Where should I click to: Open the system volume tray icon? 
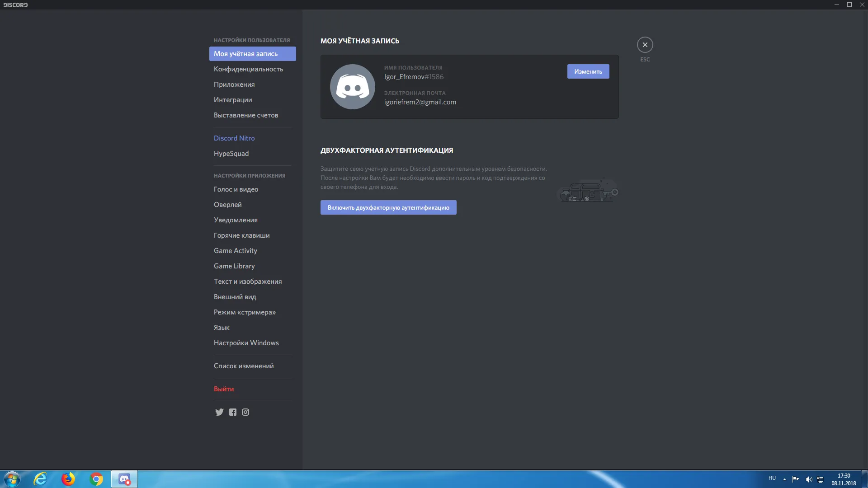point(808,479)
